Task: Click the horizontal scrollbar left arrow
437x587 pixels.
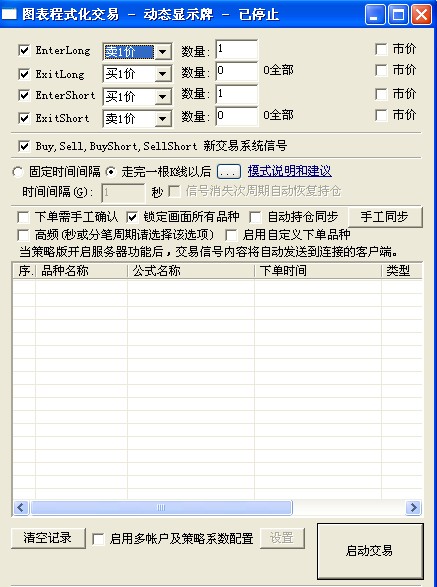Action: coord(21,508)
